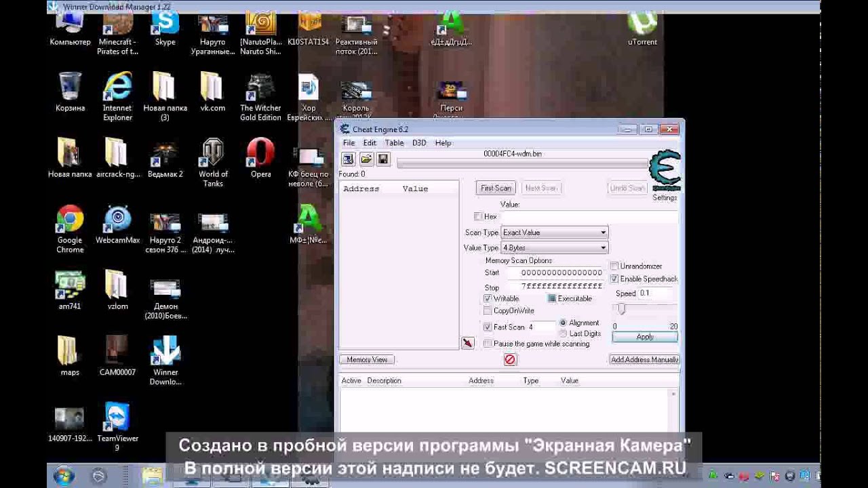
Task: Enable the CopyOnWrite checkbox
Action: (x=488, y=310)
